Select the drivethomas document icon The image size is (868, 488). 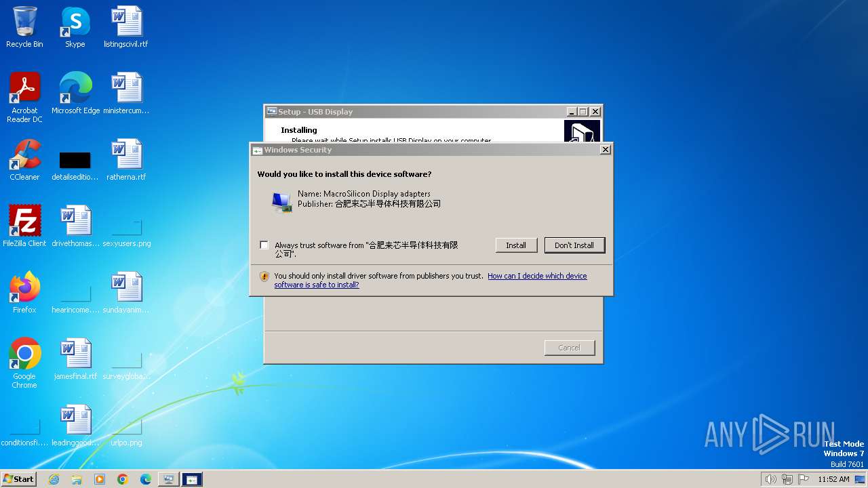coord(75,226)
